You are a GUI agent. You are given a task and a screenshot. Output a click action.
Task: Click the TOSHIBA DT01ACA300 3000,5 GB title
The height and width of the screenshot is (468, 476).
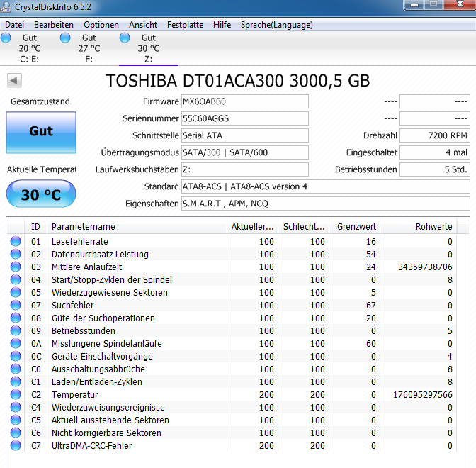[x=238, y=81]
